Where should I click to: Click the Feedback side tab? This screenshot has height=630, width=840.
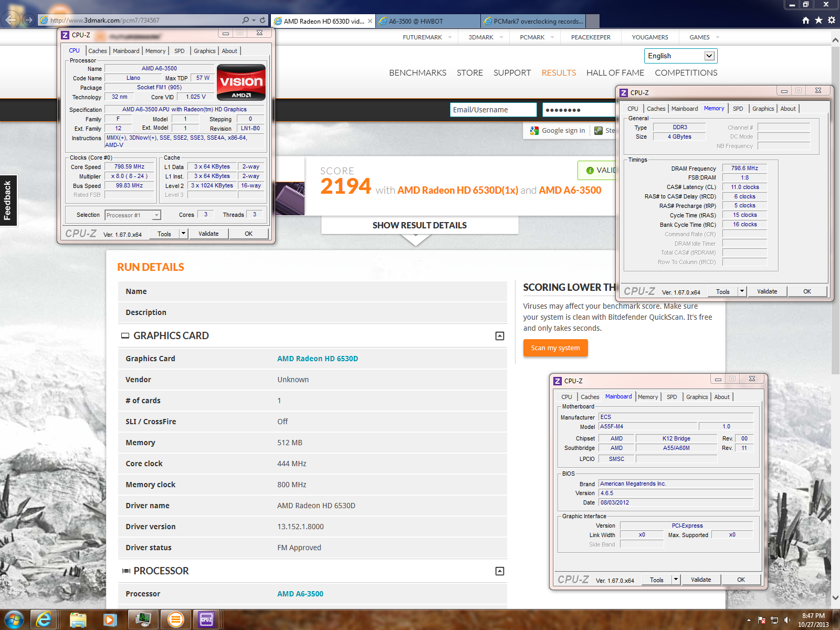click(x=8, y=200)
